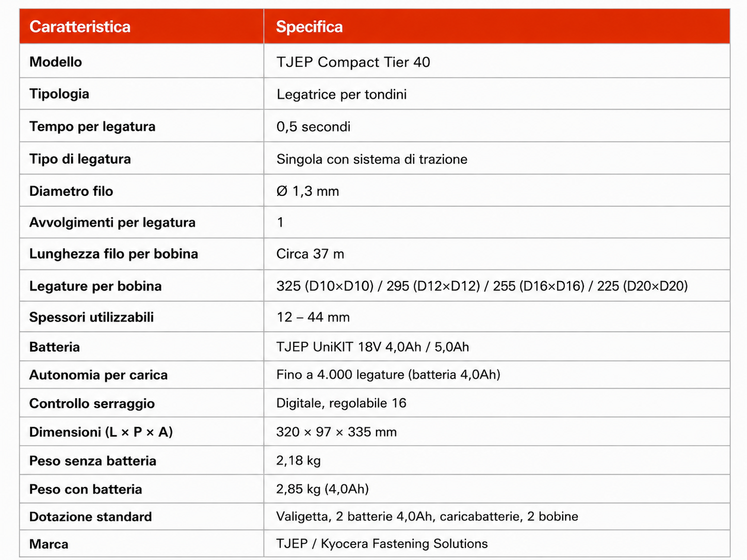The width and height of the screenshot is (747, 560).
Task: Click the Controllo serraggio label
Action: [x=92, y=404]
